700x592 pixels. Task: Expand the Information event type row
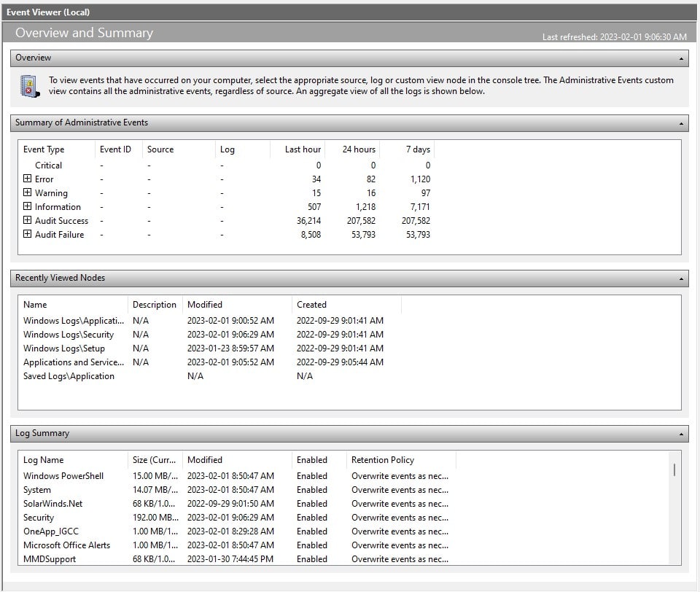[x=26, y=206]
